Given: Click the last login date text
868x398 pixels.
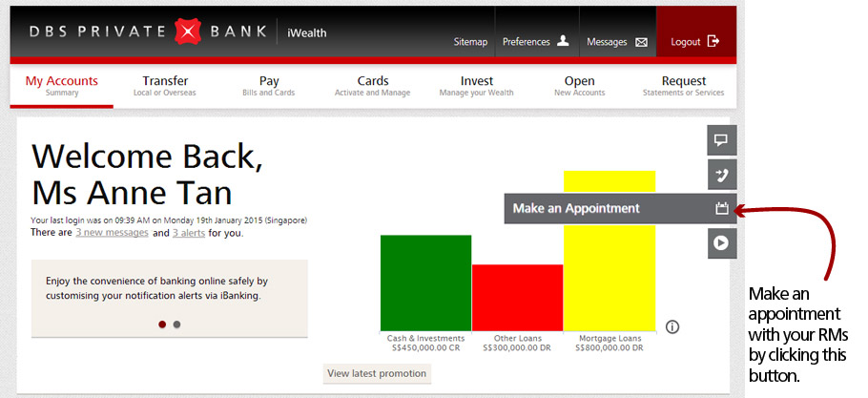Looking at the screenshot, I should [x=169, y=220].
